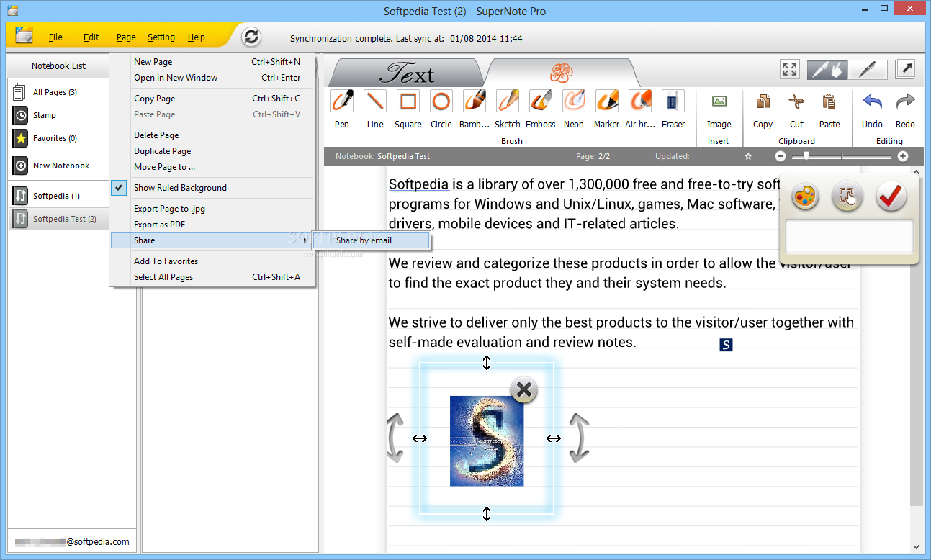Open the Setting menu
931x560 pixels.
coord(161,37)
